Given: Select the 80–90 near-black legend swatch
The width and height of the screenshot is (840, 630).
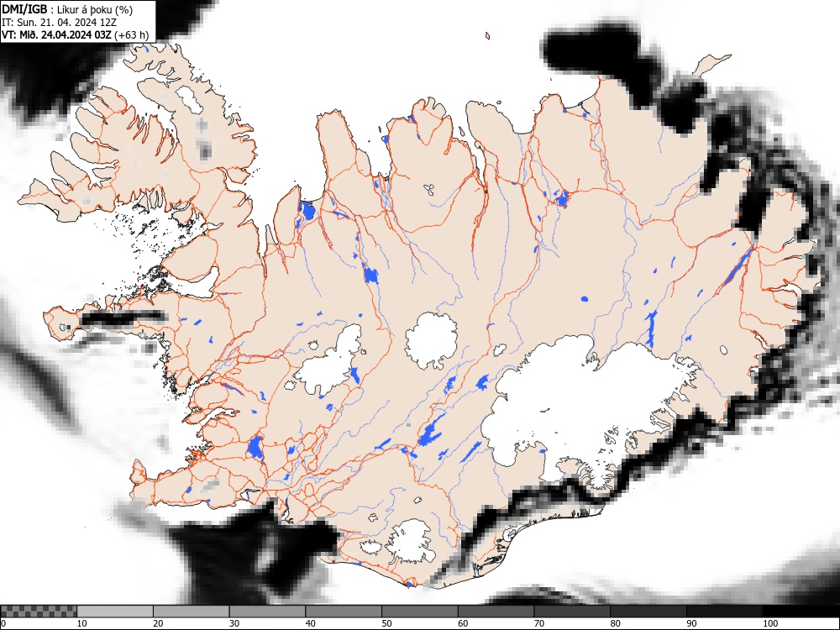Looking at the screenshot, I should click(x=648, y=612).
